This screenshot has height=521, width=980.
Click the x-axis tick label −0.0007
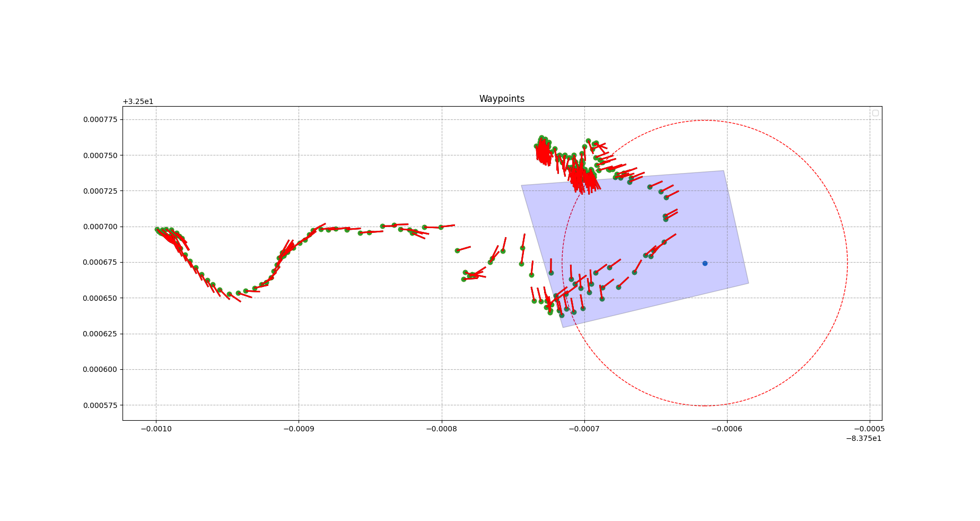pos(584,429)
